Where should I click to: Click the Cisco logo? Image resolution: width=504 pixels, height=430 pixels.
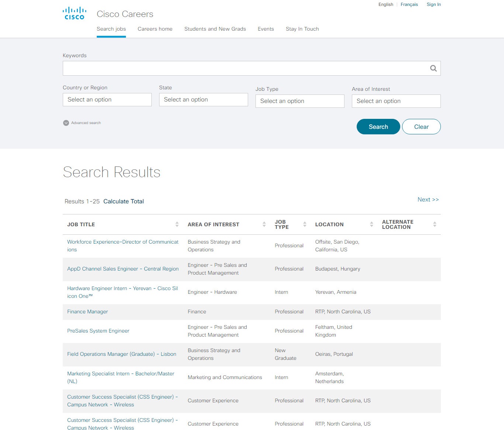[x=74, y=13]
